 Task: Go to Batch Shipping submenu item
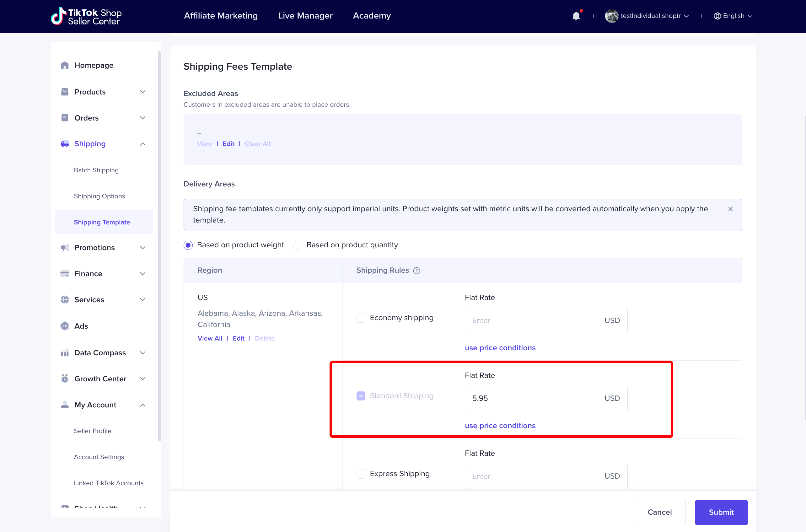(x=96, y=170)
